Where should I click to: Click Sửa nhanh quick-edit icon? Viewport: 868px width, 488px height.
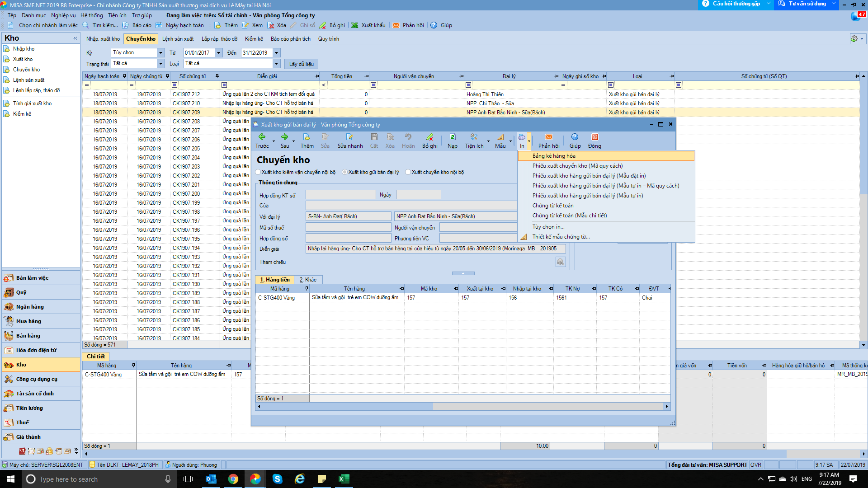tap(349, 137)
